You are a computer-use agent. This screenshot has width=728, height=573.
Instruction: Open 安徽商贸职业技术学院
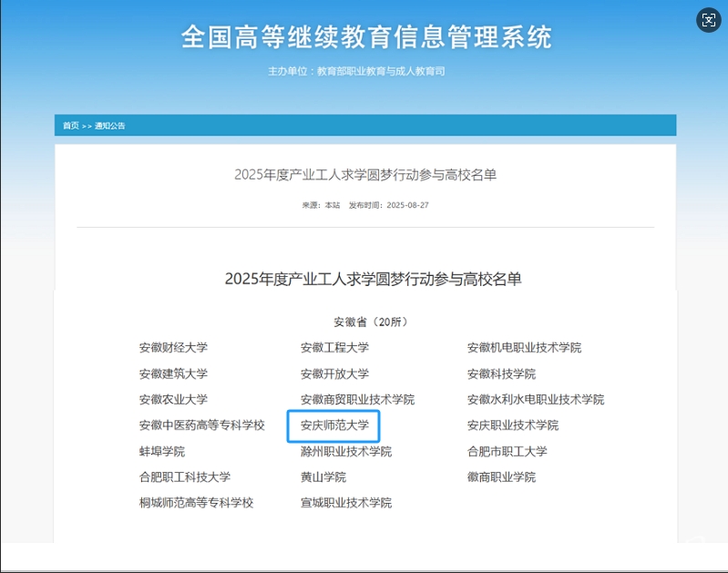click(357, 399)
